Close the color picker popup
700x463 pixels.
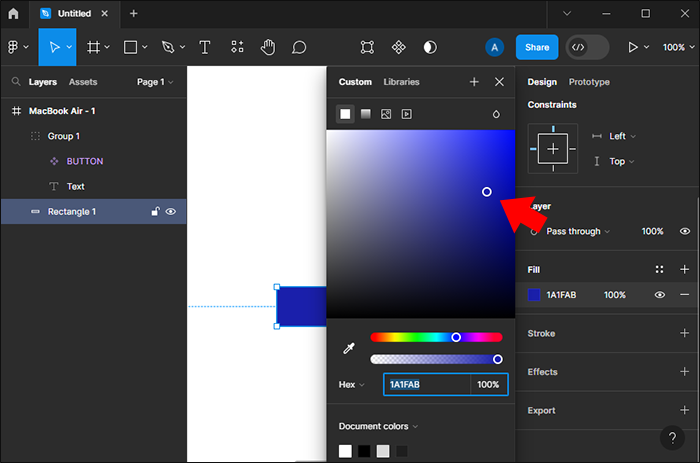point(499,82)
